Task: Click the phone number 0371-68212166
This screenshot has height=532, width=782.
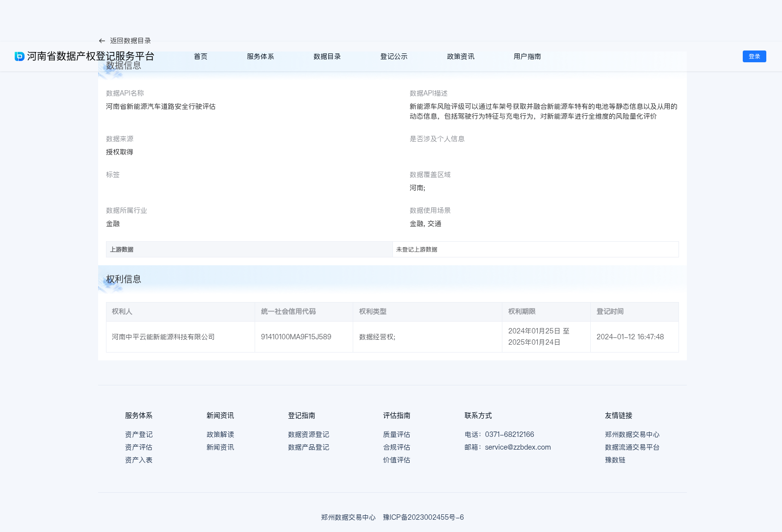Action: pyautogui.click(x=510, y=434)
